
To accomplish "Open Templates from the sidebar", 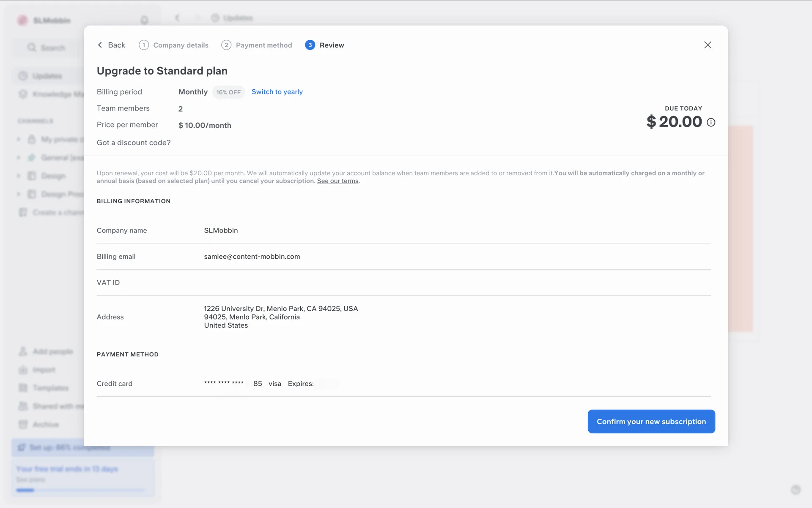I will click(x=50, y=388).
